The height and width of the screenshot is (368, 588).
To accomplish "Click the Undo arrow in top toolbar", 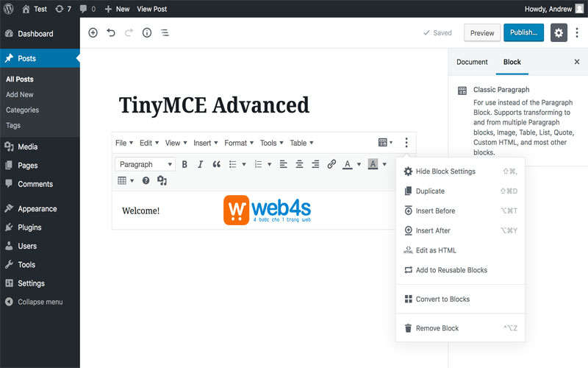I will pos(111,32).
